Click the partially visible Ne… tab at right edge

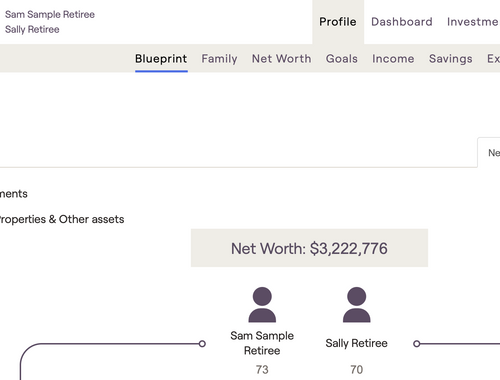pyautogui.click(x=489, y=152)
